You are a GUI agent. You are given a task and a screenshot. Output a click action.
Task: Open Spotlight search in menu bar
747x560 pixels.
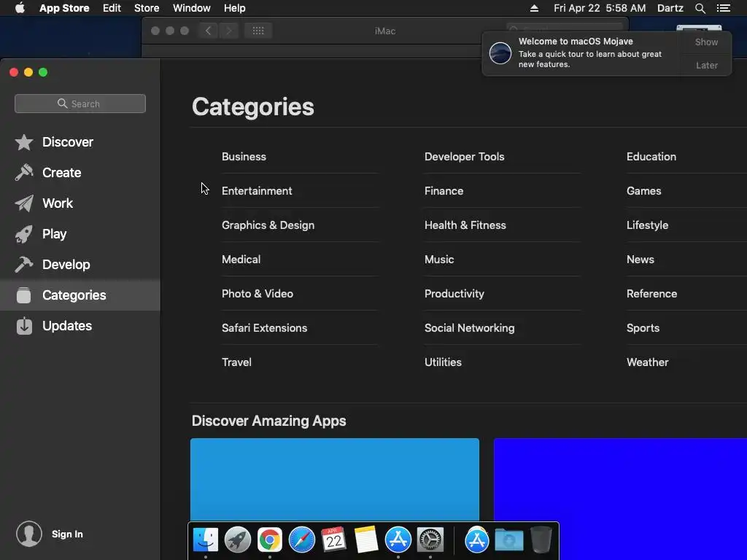coord(700,8)
